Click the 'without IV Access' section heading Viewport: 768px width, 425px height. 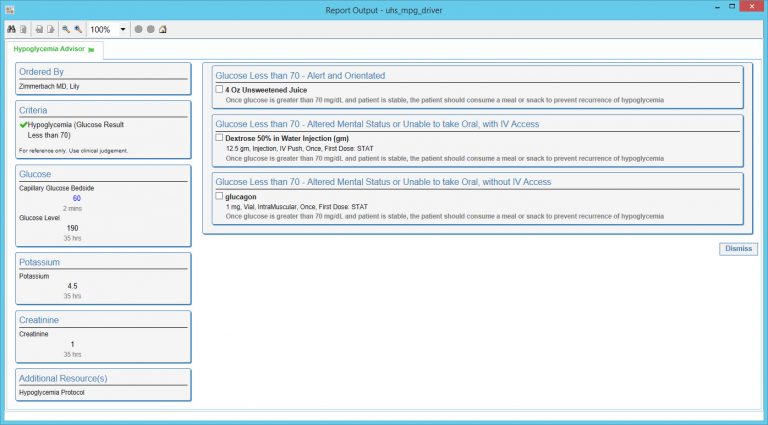point(383,182)
